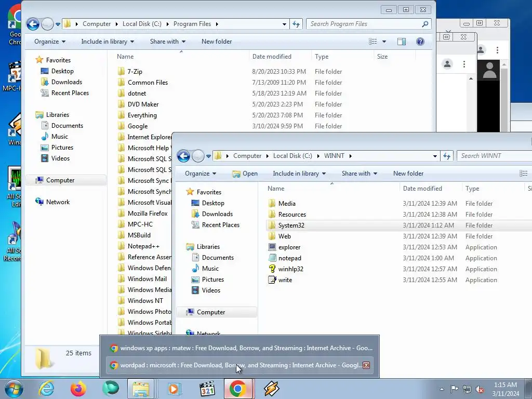Screen dimensions: 532x399
Task: Click Forward arrow in WINNT window
Action: [x=198, y=156]
